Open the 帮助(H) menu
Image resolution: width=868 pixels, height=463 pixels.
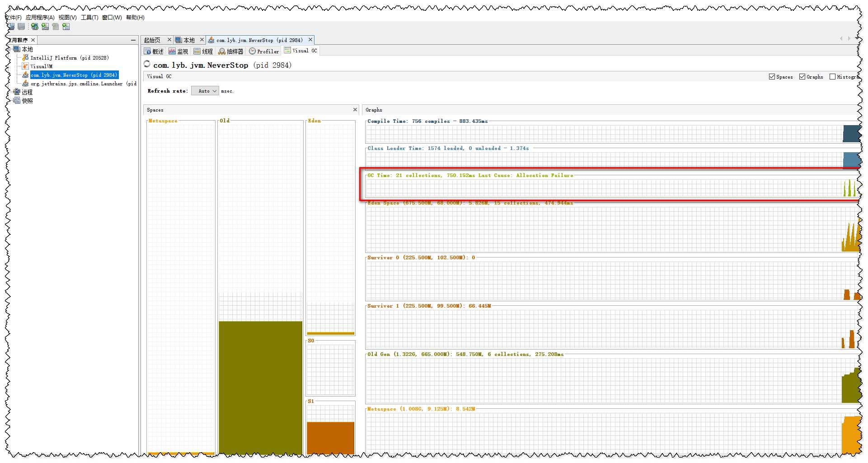136,18
